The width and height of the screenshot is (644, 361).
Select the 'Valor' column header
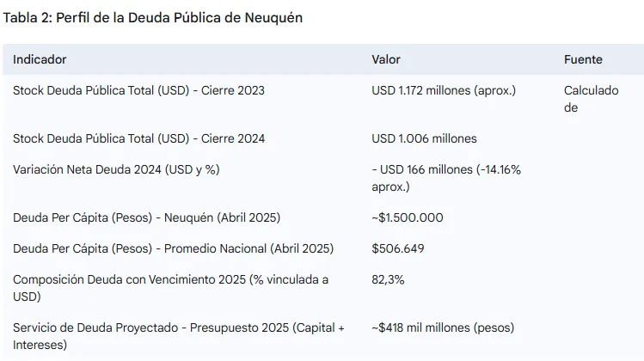pos(386,59)
